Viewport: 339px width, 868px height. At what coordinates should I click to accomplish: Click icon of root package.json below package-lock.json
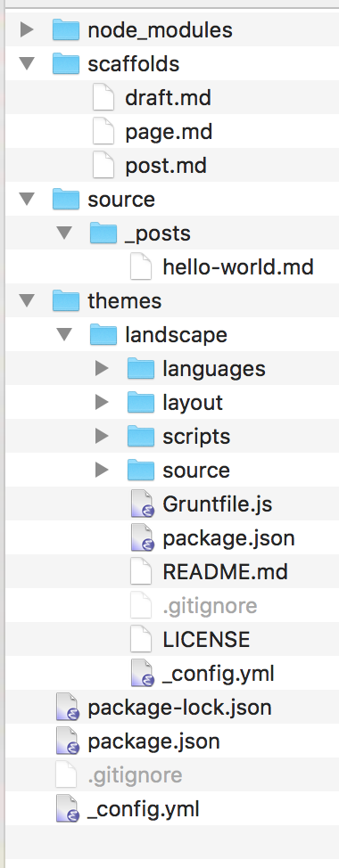(68, 741)
